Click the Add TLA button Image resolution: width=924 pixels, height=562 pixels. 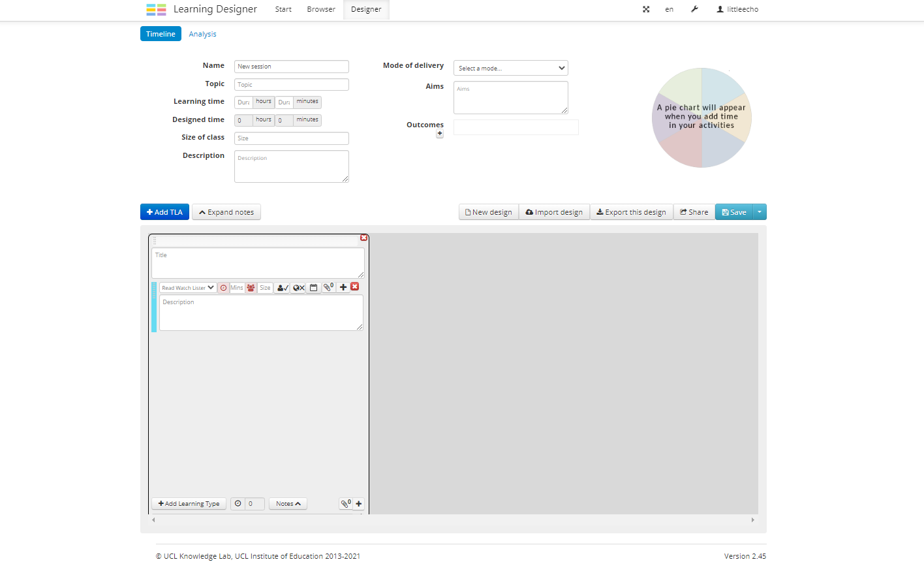[x=164, y=212]
